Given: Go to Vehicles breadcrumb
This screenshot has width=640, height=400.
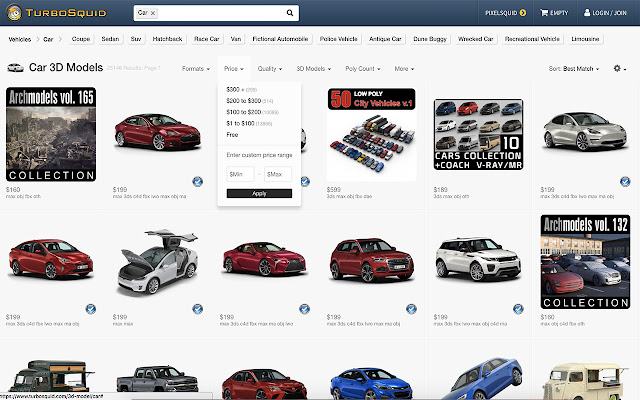Looking at the screenshot, I should [20, 39].
